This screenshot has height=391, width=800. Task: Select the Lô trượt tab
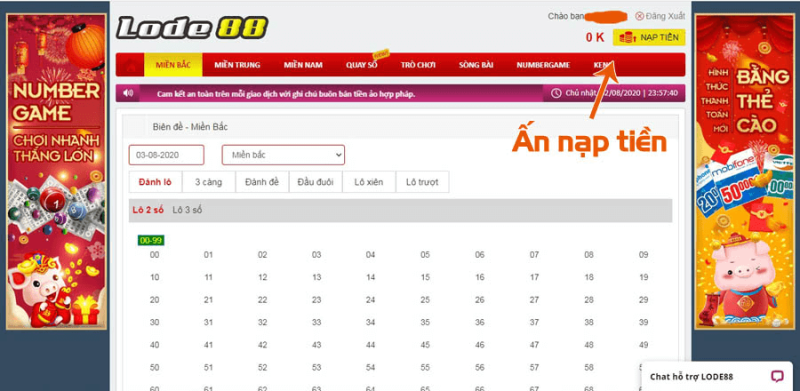[422, 182]
